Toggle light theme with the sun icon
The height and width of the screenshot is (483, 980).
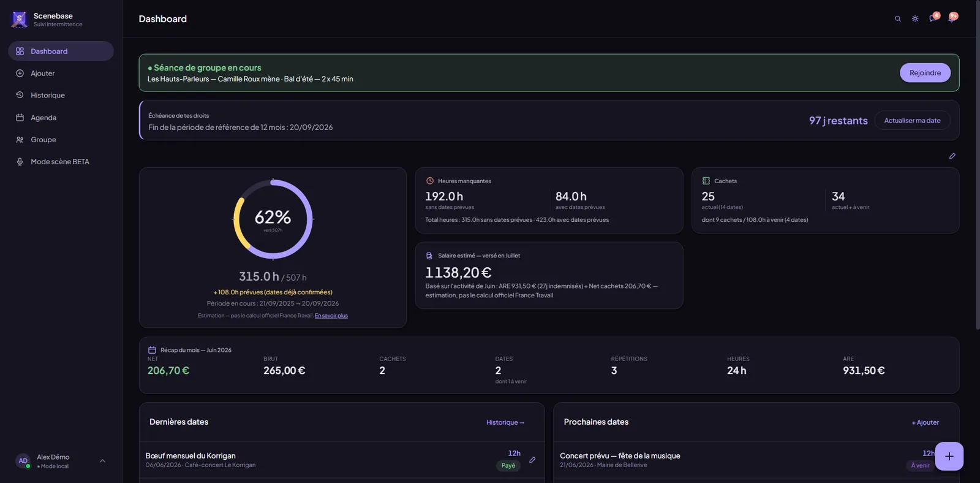(915, 19)
